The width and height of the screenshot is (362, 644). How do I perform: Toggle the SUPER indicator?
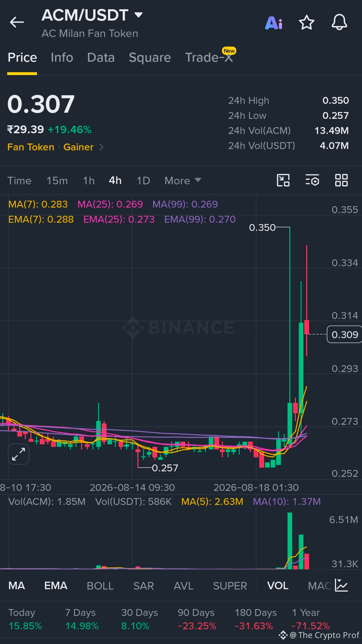click(230, 585)
